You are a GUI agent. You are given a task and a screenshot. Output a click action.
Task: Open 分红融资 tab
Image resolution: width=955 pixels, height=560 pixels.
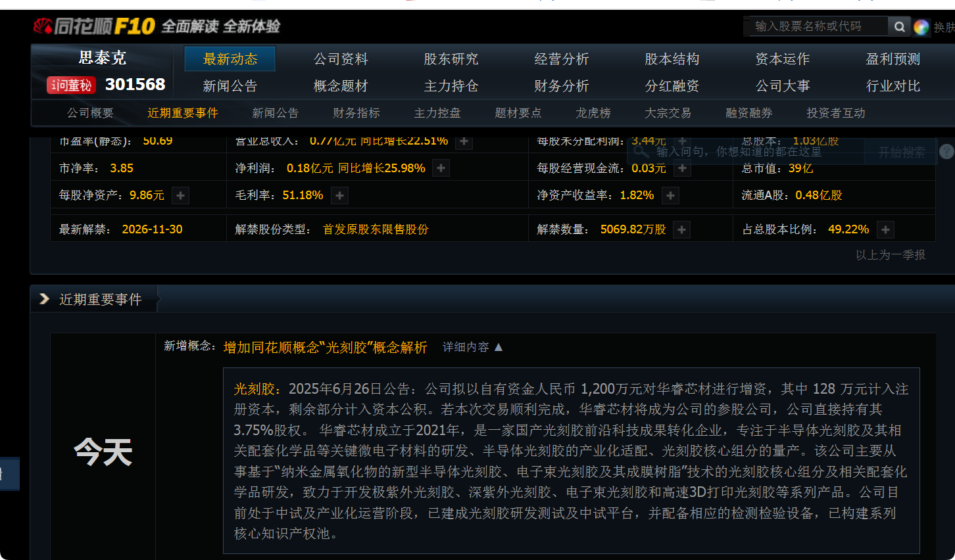click(672, 86)
